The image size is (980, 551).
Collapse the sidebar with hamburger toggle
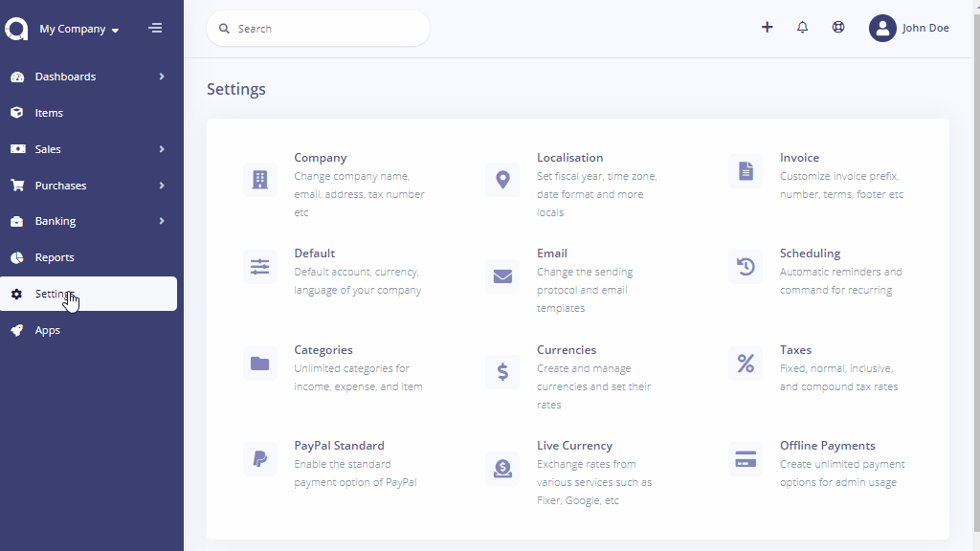click(x=155, y=28)
